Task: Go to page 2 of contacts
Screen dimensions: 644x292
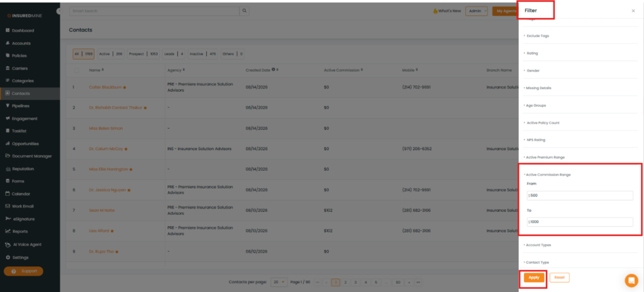Action: tap(345, 282)
